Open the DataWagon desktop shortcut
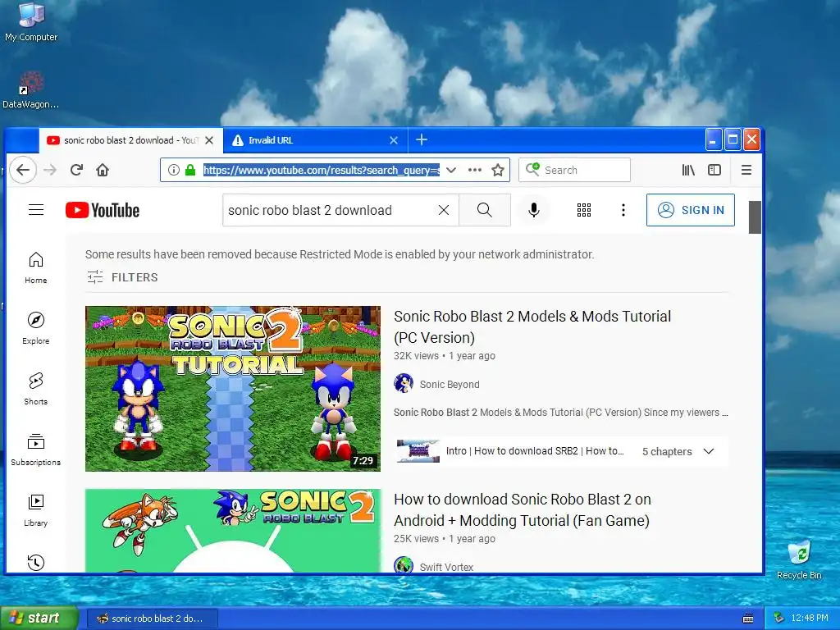The image size is (840, 630). click(30, 90)
